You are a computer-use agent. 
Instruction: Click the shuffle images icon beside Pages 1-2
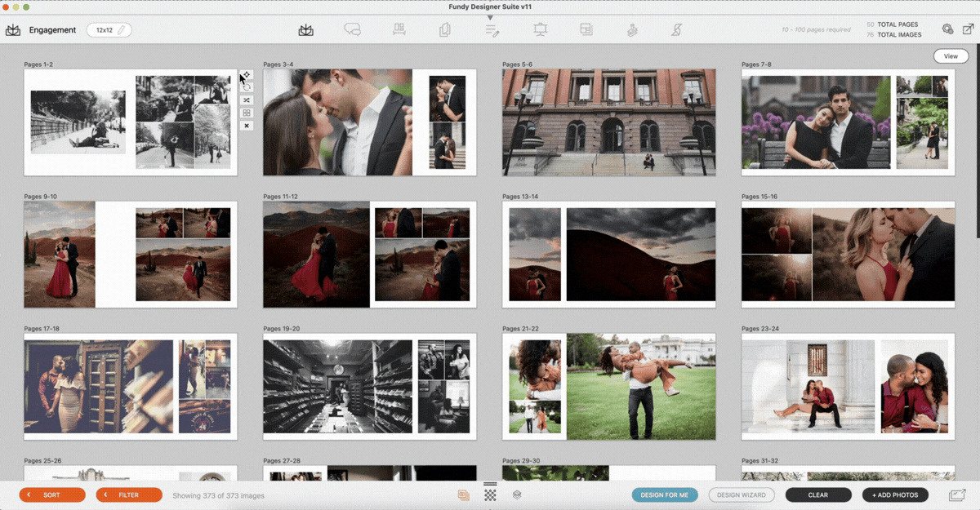point(247,100)
